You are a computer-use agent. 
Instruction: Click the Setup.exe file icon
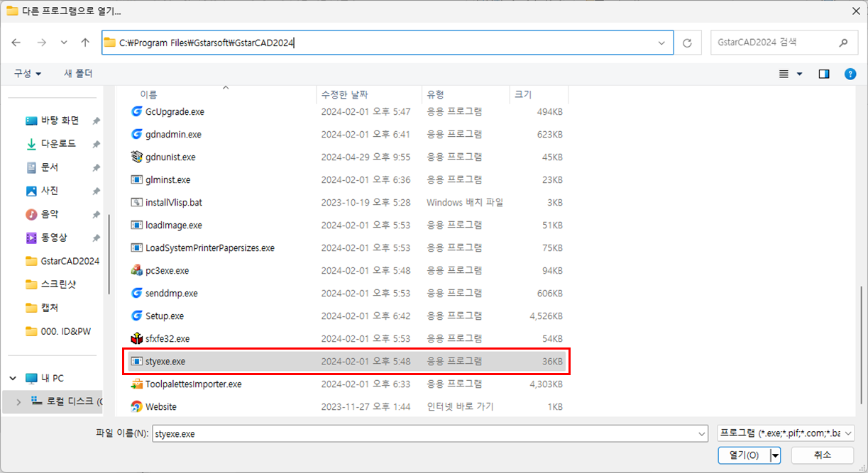[138, 316]
